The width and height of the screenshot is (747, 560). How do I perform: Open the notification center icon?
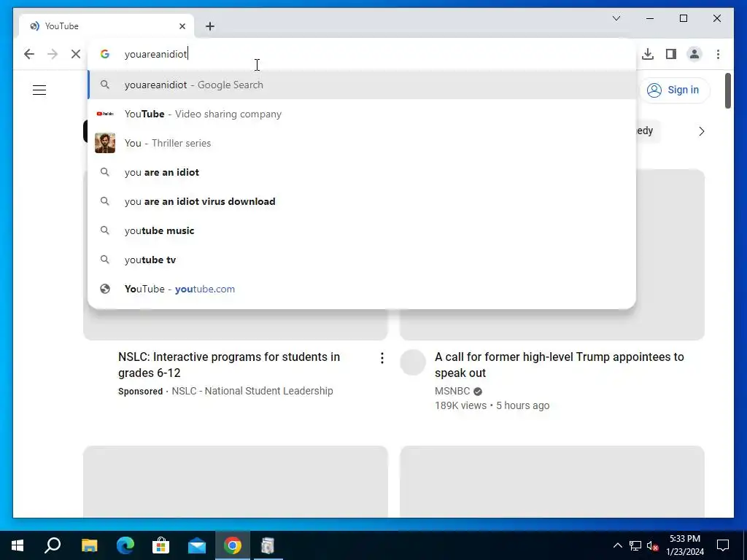[723, 545]
